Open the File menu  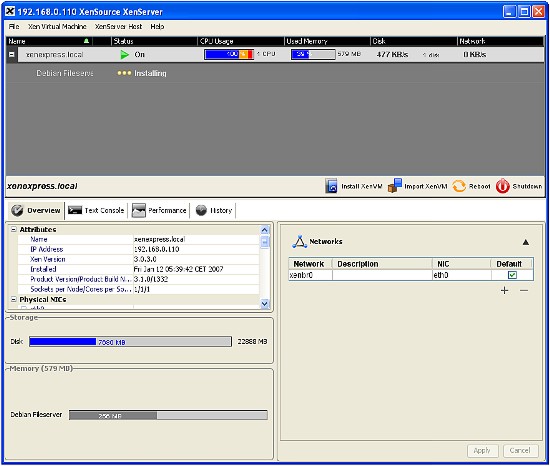(14, 27)
